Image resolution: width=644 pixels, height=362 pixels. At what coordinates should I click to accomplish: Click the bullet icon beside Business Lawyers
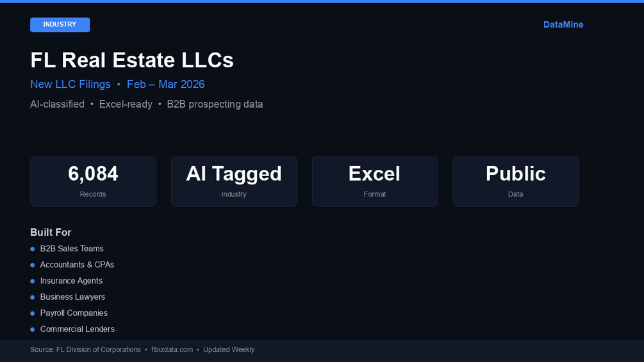click(x=33, y=297)
